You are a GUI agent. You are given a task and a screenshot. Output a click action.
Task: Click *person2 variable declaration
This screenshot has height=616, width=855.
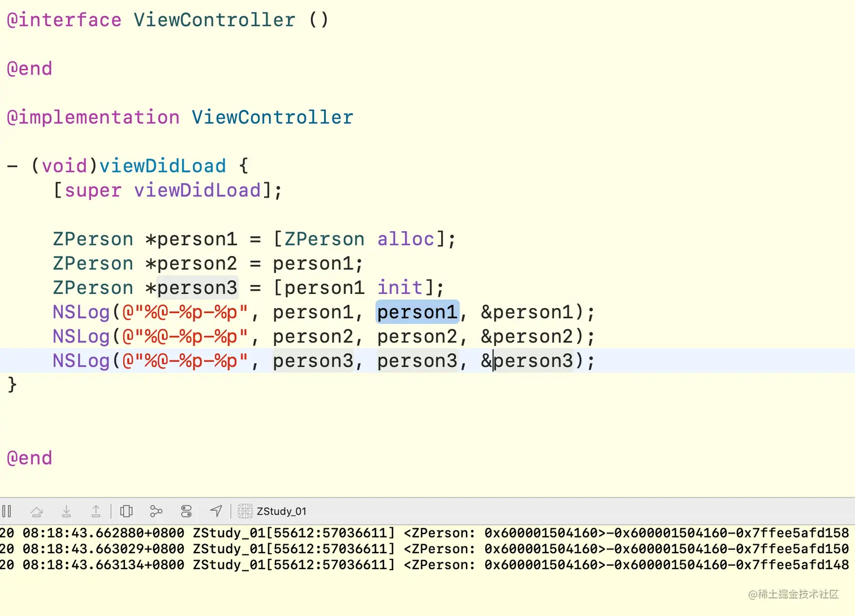click(192, 263)
